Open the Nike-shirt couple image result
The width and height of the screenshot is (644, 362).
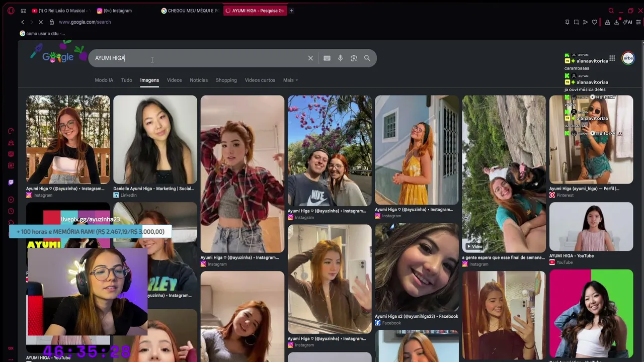pos(330,151)
